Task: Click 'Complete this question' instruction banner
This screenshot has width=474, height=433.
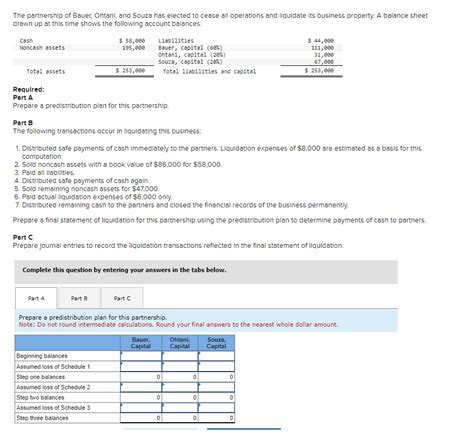Action: click(206, 272)
